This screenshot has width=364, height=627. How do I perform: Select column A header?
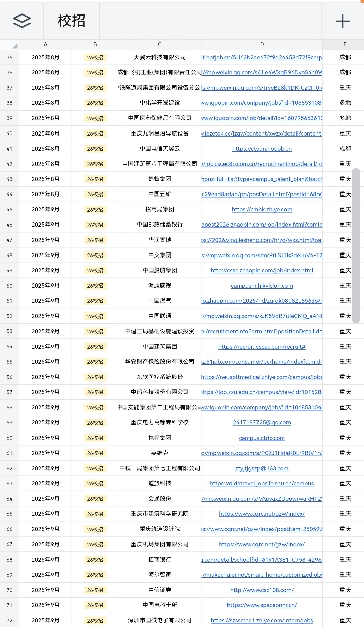click(45, 44)
